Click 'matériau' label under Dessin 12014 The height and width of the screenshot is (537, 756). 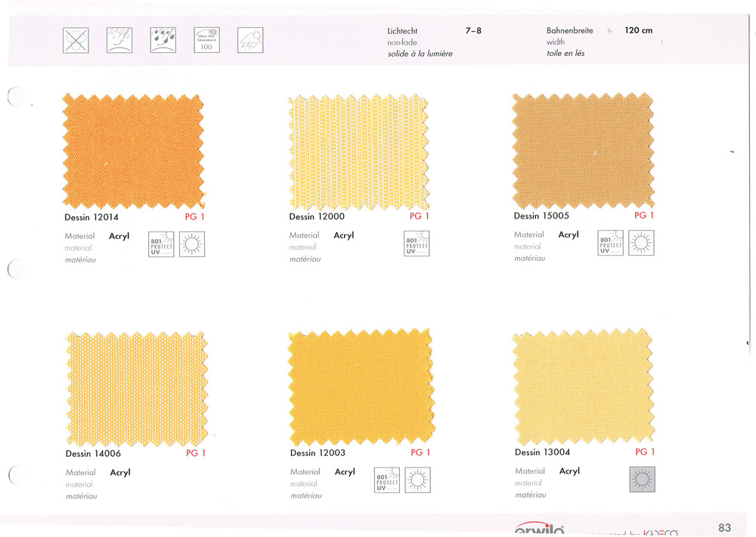[81, 259]
